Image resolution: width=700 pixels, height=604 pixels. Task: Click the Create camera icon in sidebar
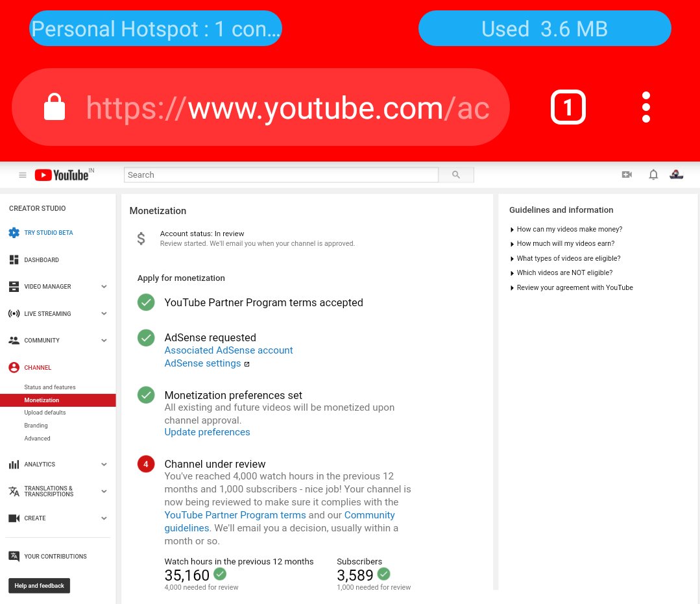pyautogui.click(x=14, y=518)
